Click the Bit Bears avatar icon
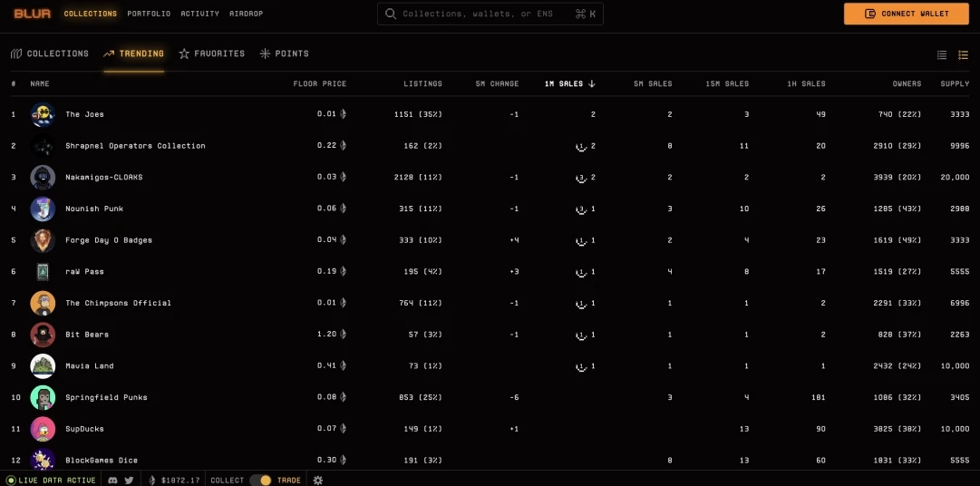This screenshot has width=980, height=486. click(43, 335)
